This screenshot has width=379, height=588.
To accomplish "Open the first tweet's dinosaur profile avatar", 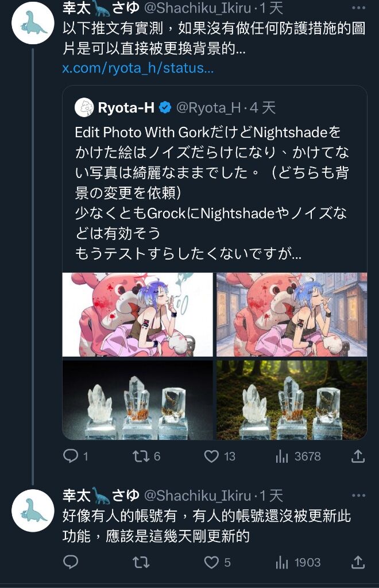I will coord(33,23).
